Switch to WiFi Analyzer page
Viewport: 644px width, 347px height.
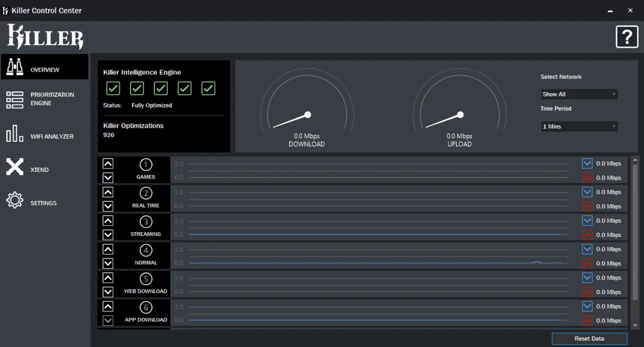coord(45,133)
